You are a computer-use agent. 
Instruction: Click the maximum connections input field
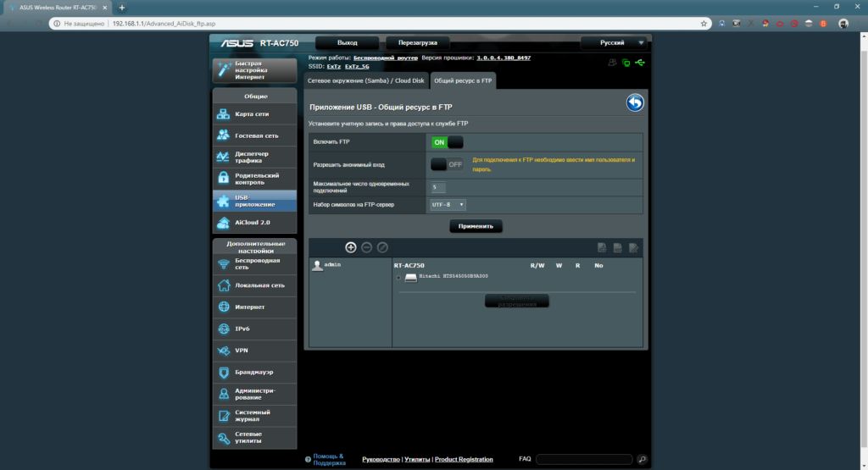[x=438, y=187]
